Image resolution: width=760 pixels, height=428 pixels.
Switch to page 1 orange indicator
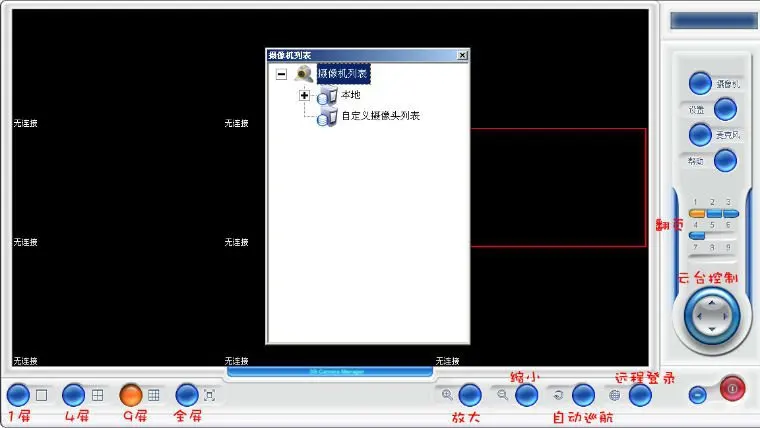[x=697, y=213]
